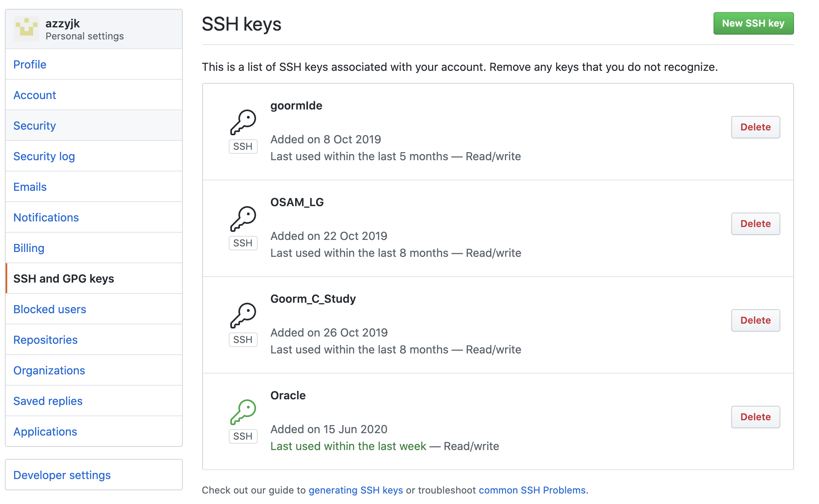Open common SSH Problems link
Viewport: 819px width, 504px height.
(x=532, y=490)
